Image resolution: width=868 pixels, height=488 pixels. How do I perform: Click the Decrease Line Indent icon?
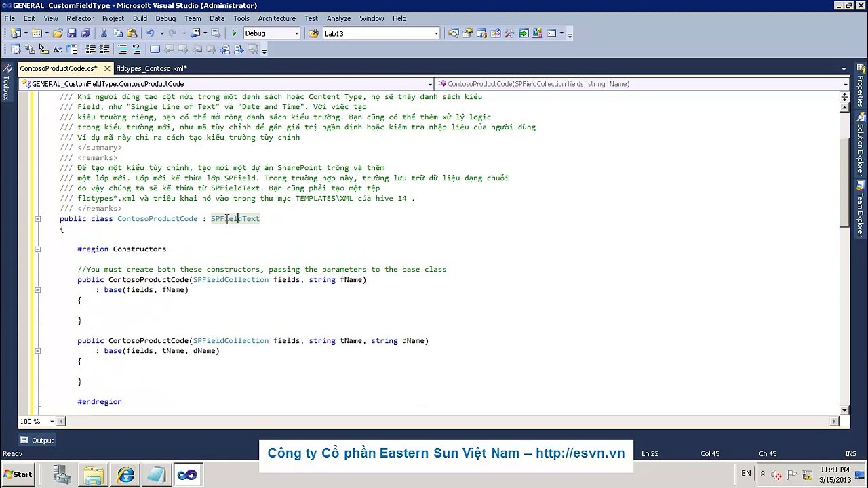(90, 49)
